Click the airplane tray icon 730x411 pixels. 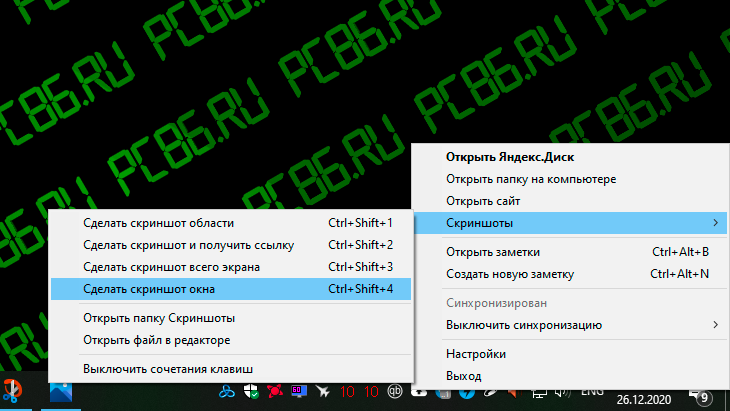pos(323,391)
